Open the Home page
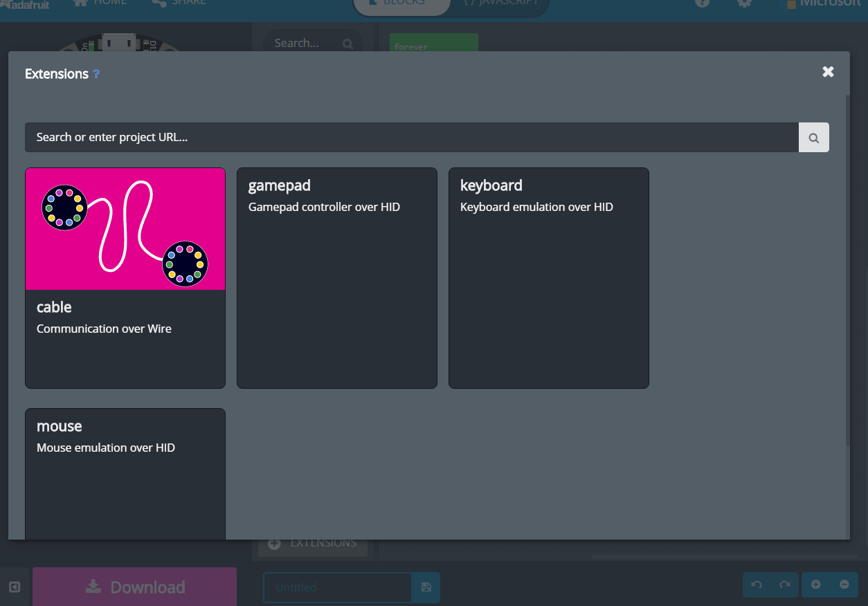The image size is (868, 606). [x=100, y=3]
